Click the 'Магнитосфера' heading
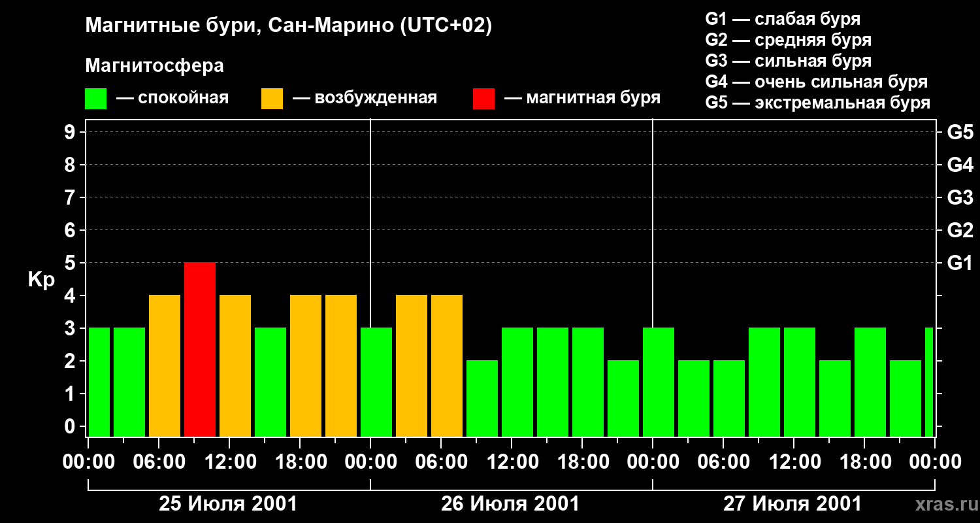The width and height of the screenshot is (980, 523). 155,66
